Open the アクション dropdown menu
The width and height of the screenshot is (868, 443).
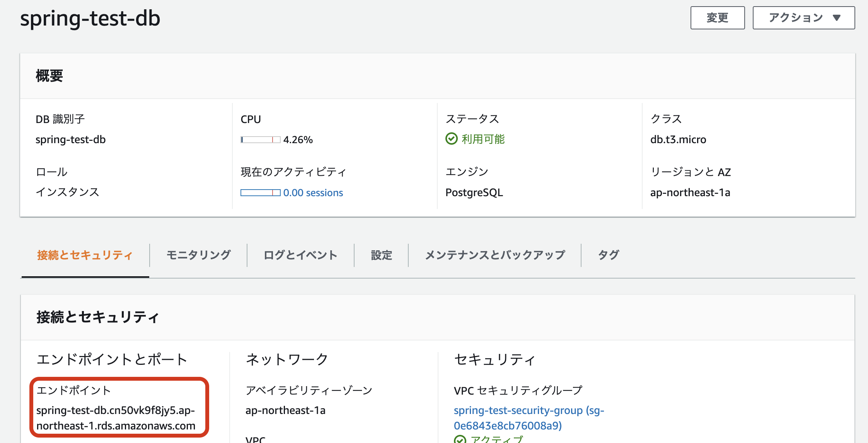click(803, 17)
